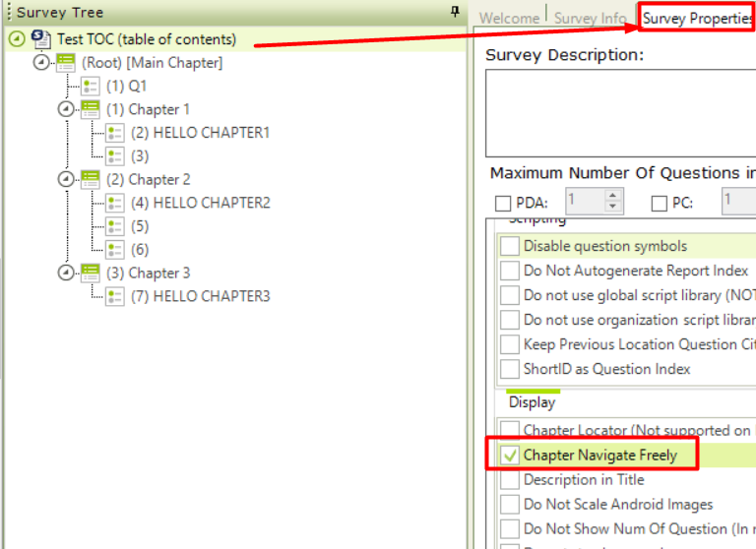Select the (3) Chapter 3 row
Image resolution: width=756 pixels, height=549 pixels.
148,273
